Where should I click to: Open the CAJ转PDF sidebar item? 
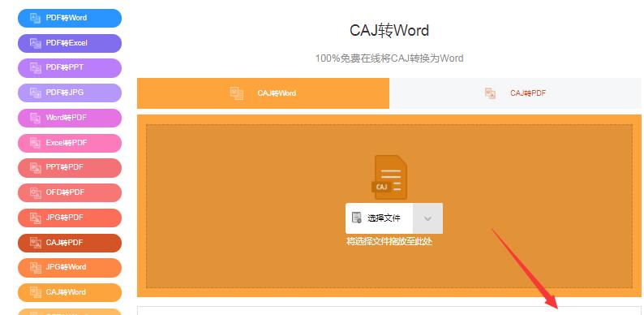click(70, 243)
